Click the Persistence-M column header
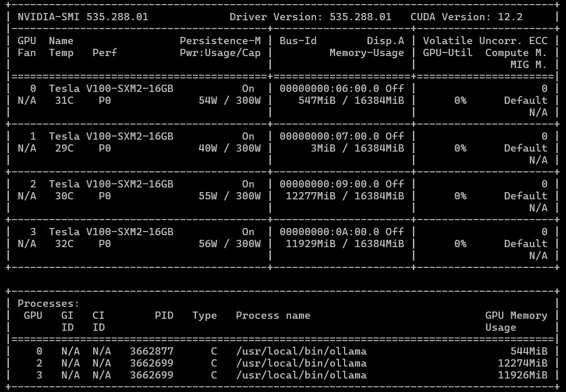 [x=220, y=40]
